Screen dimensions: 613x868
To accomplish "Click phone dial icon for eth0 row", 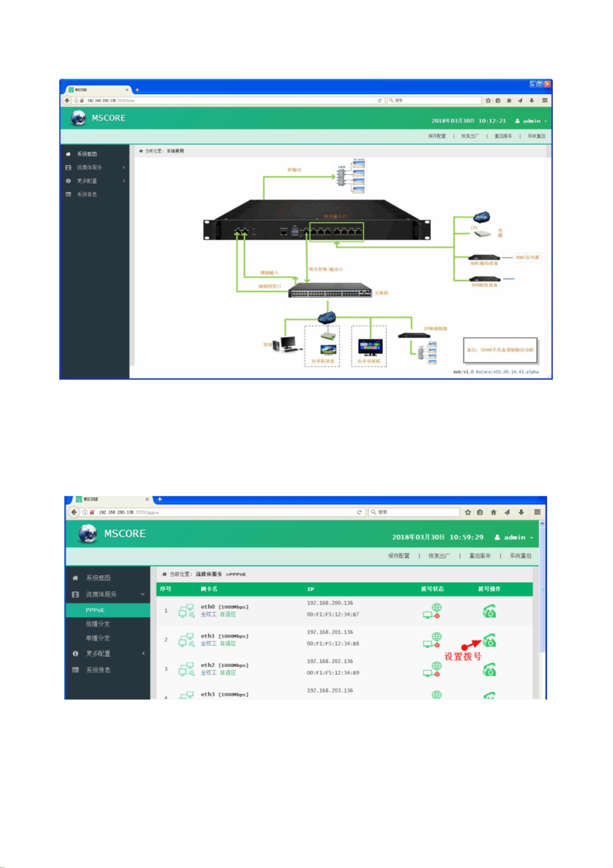I will [x=489, y=611].
